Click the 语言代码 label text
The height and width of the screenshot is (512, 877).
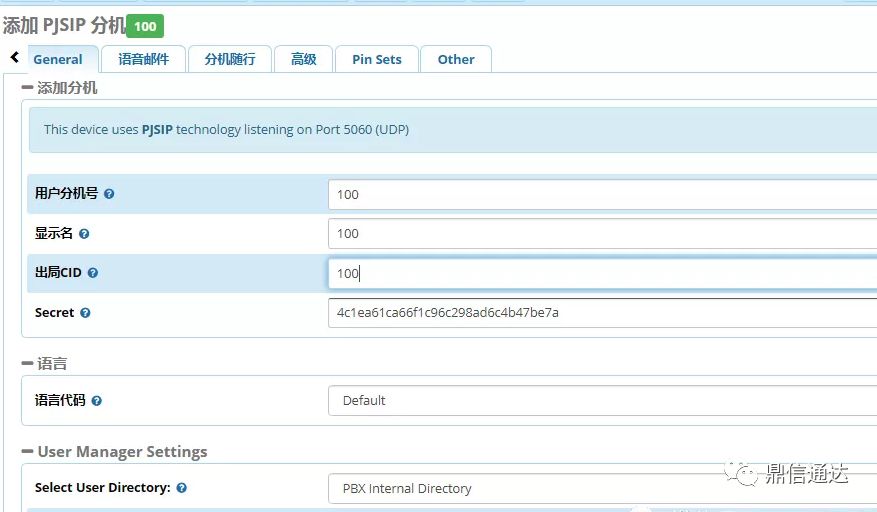coord(60,400)
